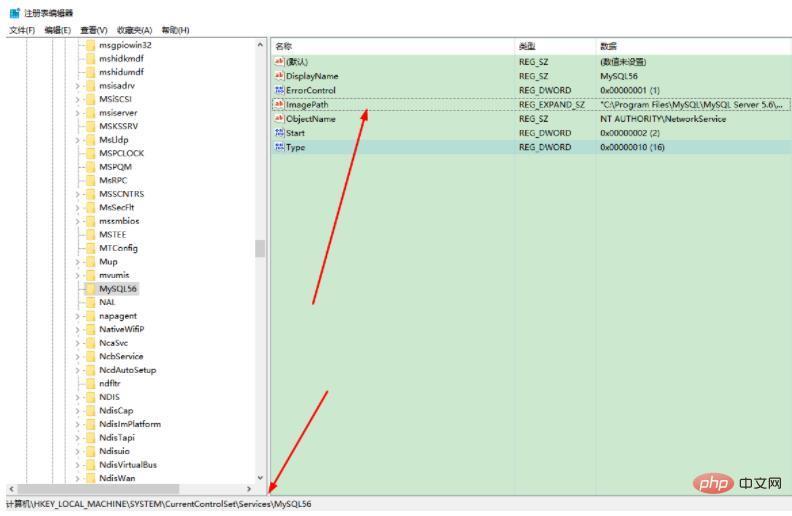The height and width of the screenshot is (516, 792).
Task: Click the NcaSvc folder icon
Action: pyautogui.click(x=90, y=343)
